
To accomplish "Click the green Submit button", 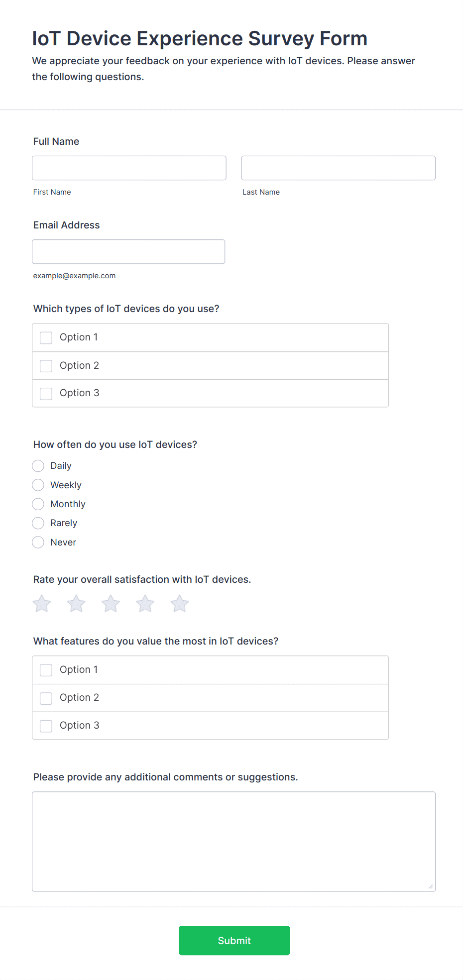I will tap(234, 940).
